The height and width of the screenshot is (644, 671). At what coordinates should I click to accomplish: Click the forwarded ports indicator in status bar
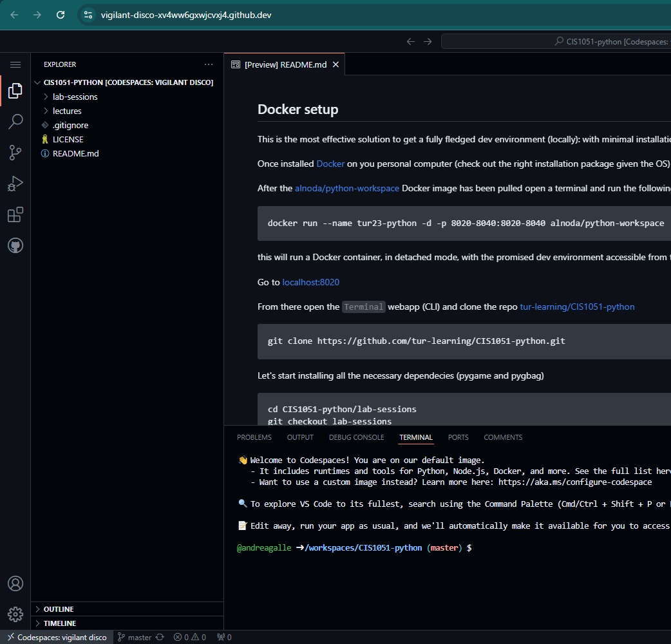pos(224,637)
